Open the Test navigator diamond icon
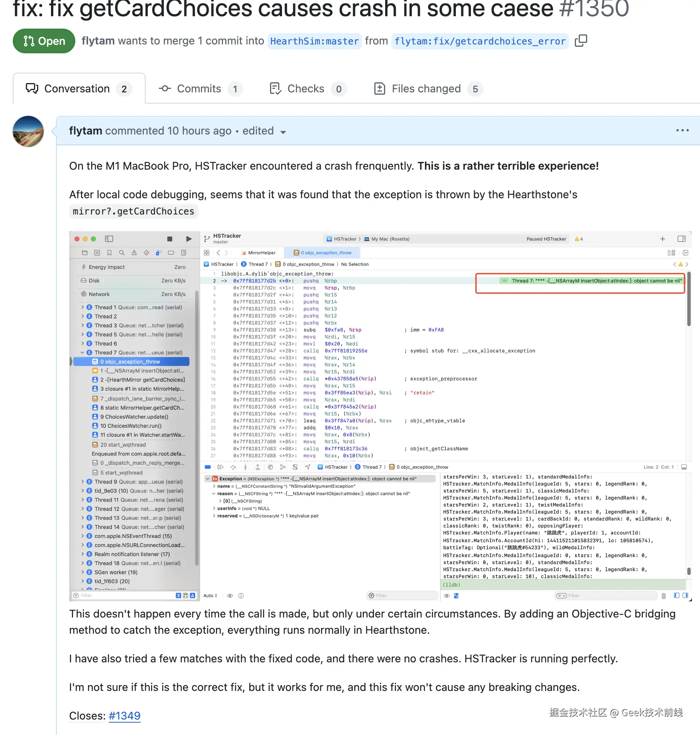Screen dimensions: 700x735 pyautogui.click(x=146, y=253)
